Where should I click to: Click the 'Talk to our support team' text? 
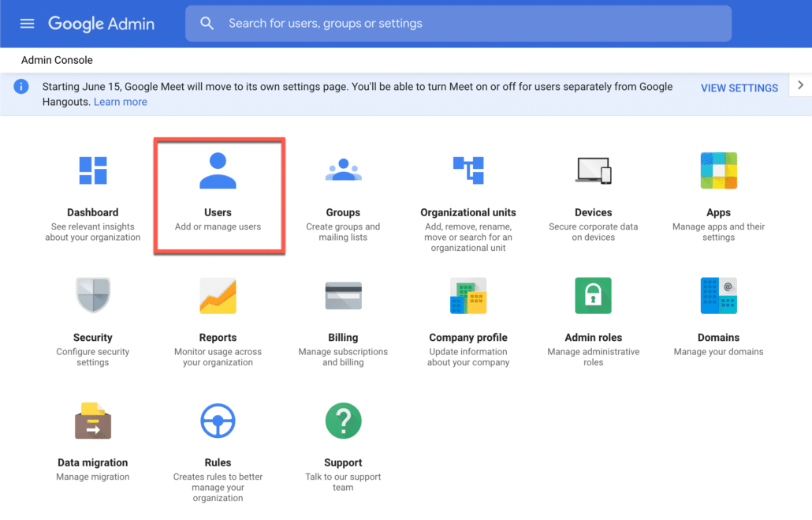click(343, 481)
